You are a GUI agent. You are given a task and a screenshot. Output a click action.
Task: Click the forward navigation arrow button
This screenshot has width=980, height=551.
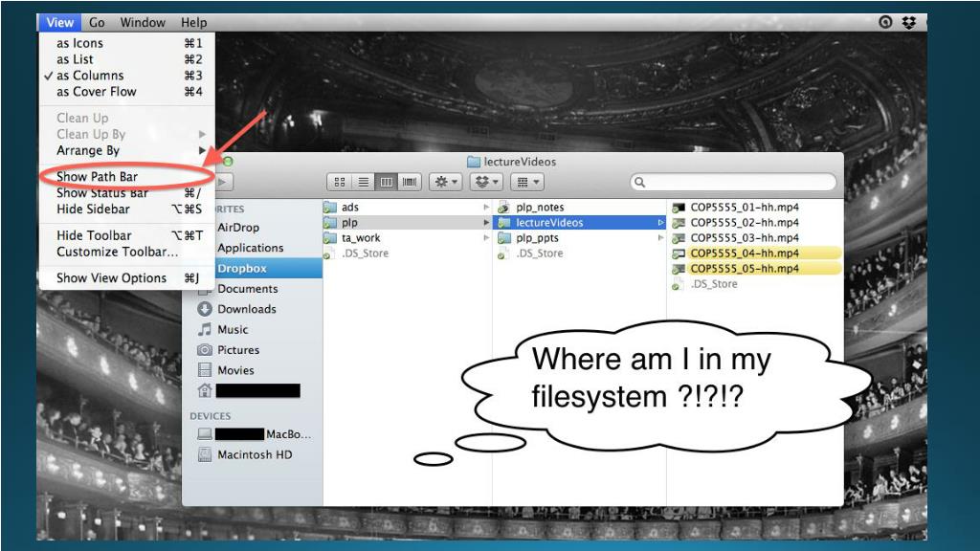[224, 182]
